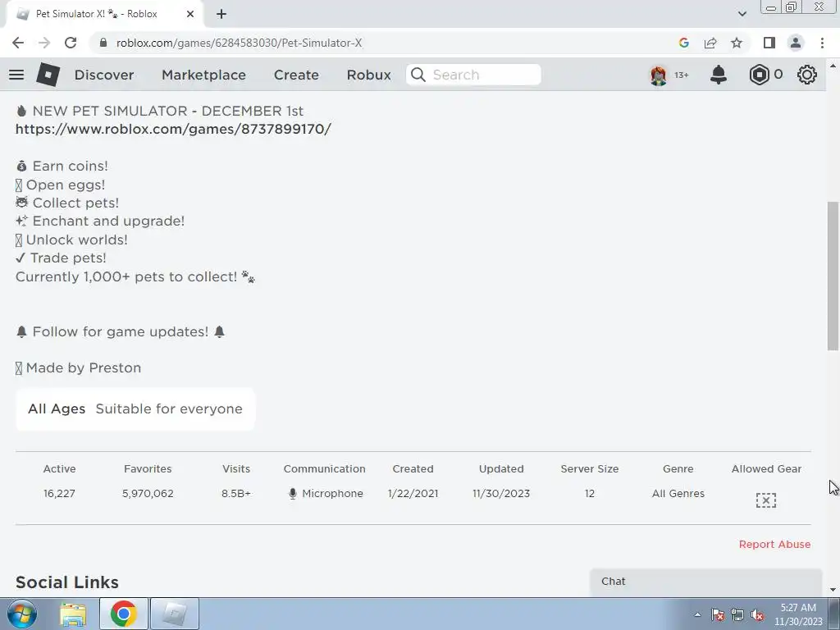This screenshot has width=840, height=630.
Task: Click the Microphone communication value
Action: 325,493
